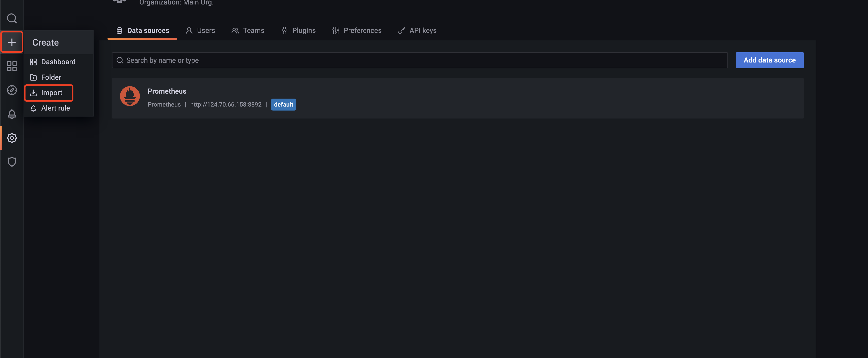Viewport: 868px width, 358px height.
Task: Select Import from the Create menu
Action: (51, 93)
